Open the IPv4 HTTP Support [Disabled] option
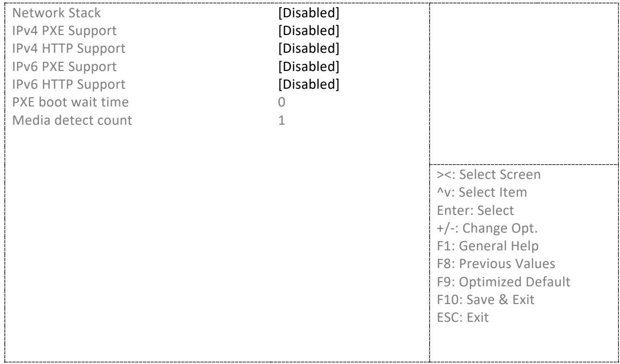Screen dimensions: 620x364 click(x=309, y=48)
